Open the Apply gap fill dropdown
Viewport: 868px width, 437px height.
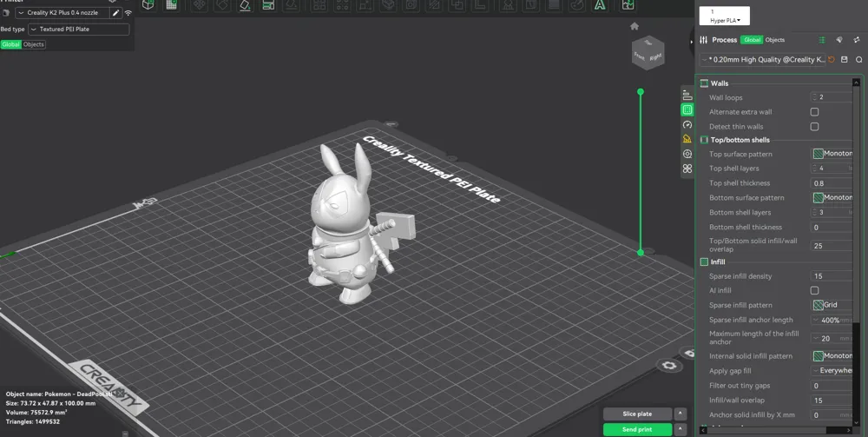point(832,370)
